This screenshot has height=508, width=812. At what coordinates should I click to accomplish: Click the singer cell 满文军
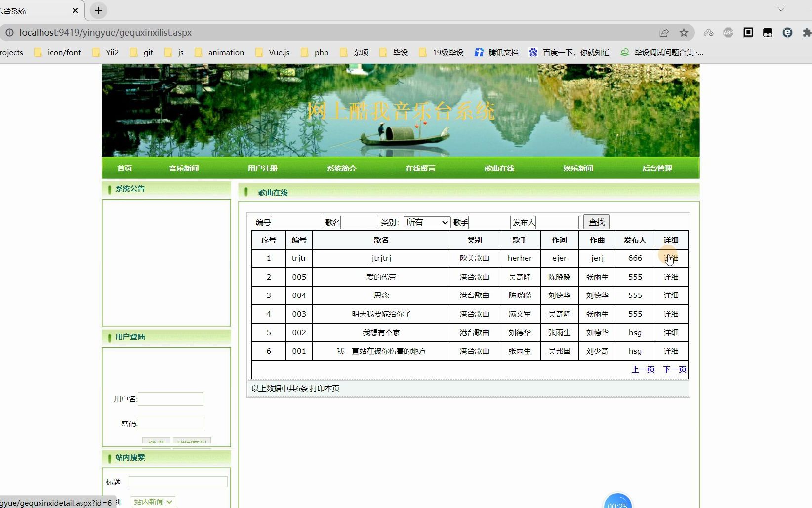[x=520, y=314]
